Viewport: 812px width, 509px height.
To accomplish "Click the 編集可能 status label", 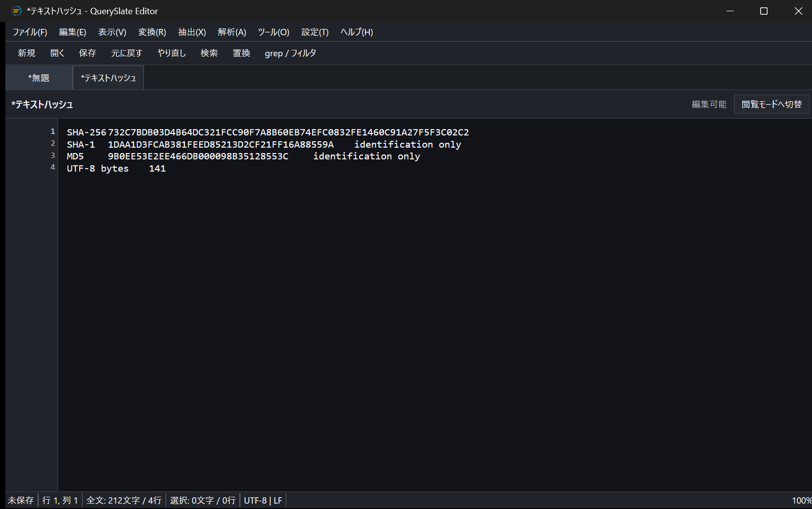I will 709,104.
